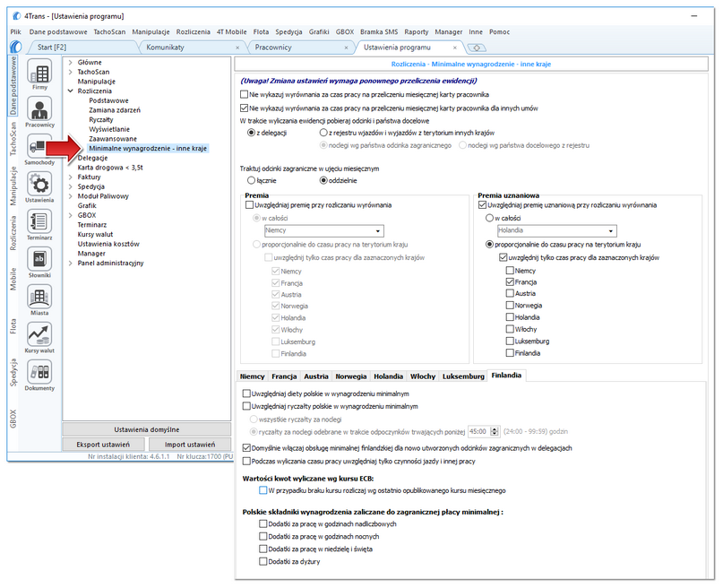Open the Manager menu in the menu bar
Image resolution: width=723 pixels, height=588 pixels.
click(x=448, y=32)
